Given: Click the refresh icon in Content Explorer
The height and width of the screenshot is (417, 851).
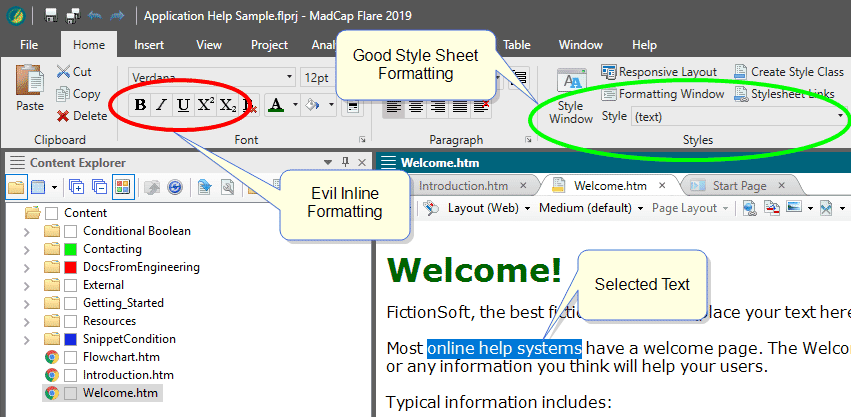Looking at the screenshot, I should click(175, 187).
